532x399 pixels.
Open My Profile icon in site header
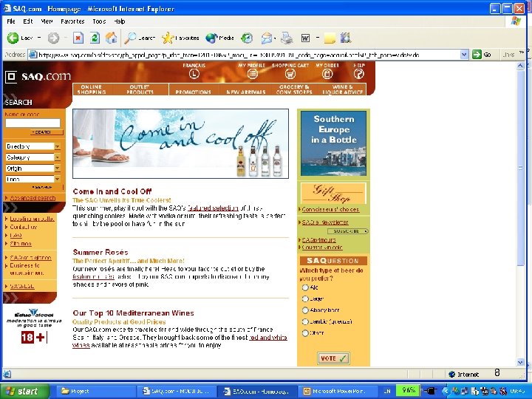coord(252,74)
